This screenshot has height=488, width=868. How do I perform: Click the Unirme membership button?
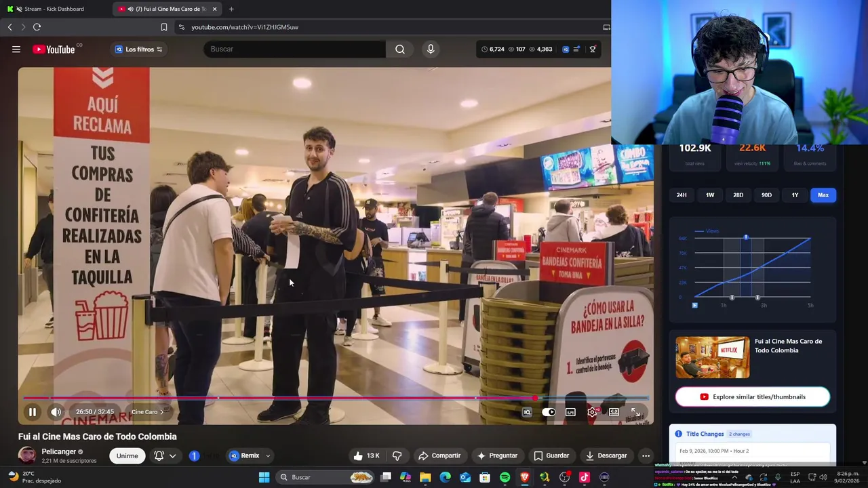127,455
